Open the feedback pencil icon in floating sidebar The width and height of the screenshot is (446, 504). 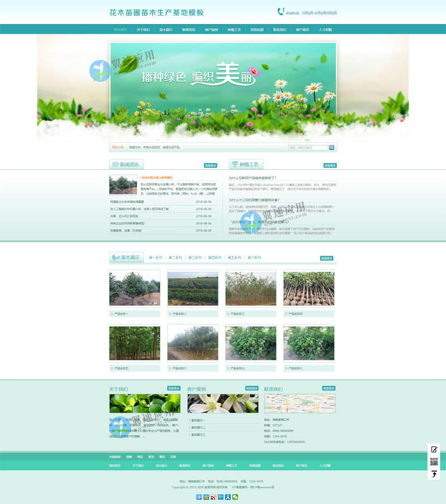pos(434,449)
